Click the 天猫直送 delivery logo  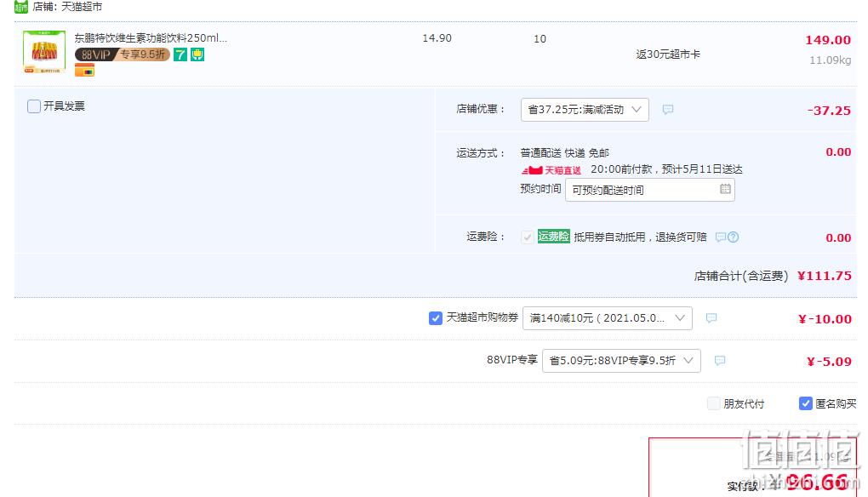coord(551,170)
